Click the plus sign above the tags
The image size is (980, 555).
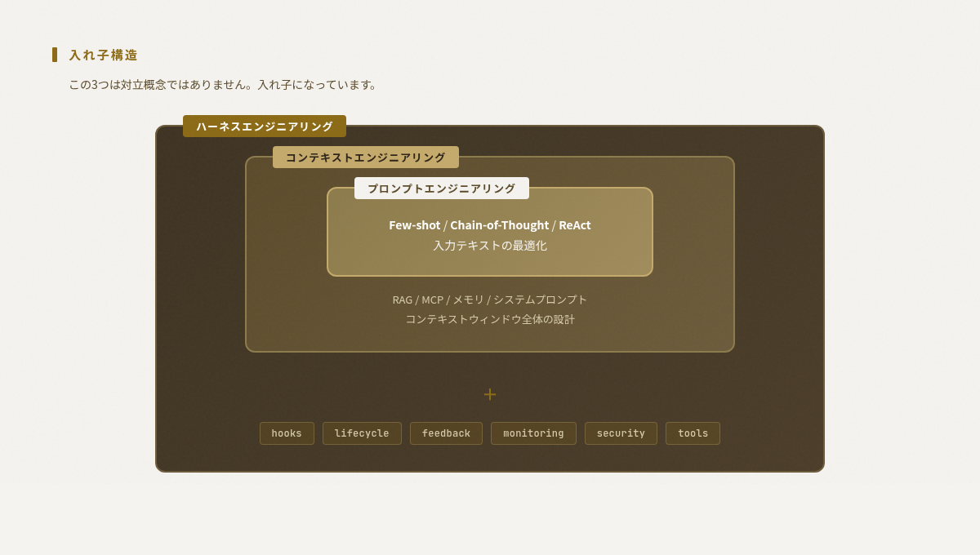(490, 394)
